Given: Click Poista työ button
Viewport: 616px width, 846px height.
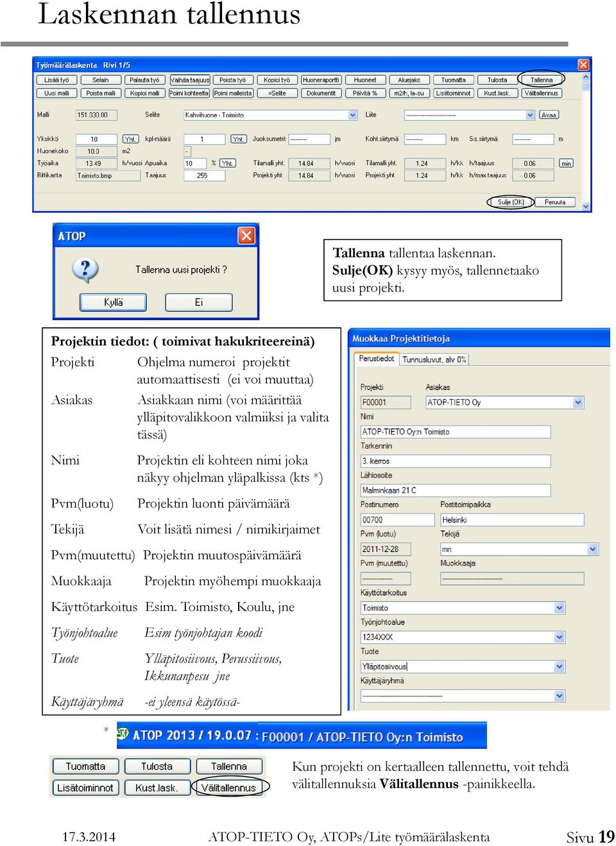Looking at the screenshot, I should tap(233, 80).
